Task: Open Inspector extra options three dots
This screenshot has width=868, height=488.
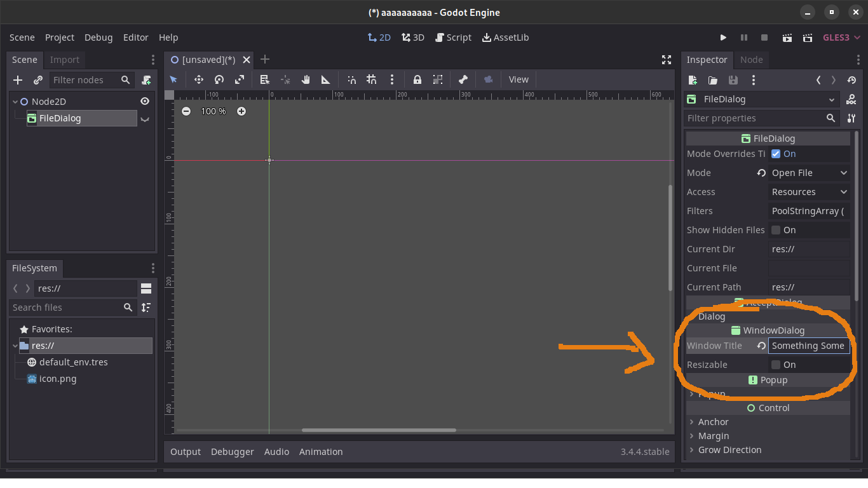Action: click(x=754, y=80)
